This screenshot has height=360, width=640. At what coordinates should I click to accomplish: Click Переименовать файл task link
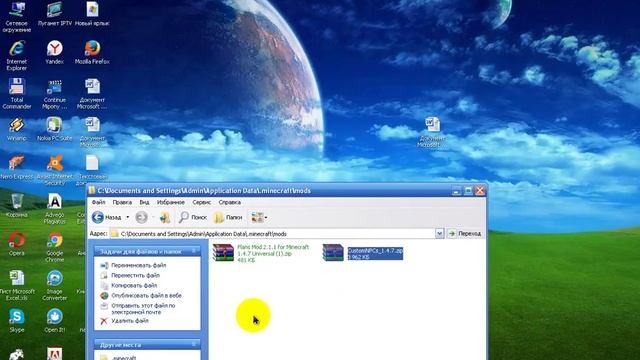[x=139, y=265]
